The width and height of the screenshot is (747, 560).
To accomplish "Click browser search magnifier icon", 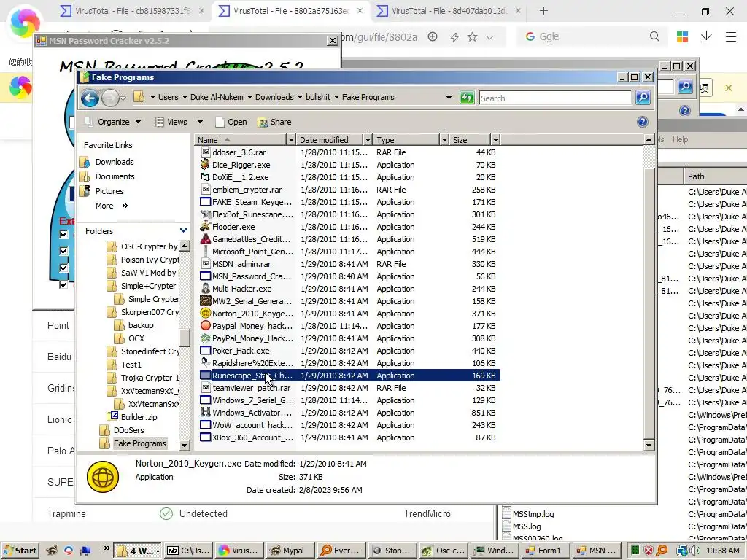I will pyautogui.click(x=654, y=36).
